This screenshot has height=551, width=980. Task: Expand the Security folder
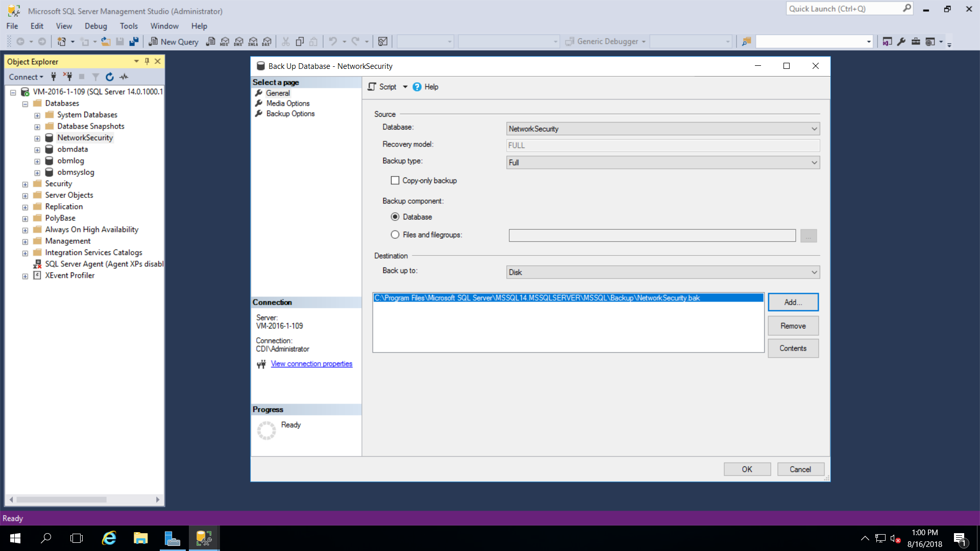click(25, 184)
